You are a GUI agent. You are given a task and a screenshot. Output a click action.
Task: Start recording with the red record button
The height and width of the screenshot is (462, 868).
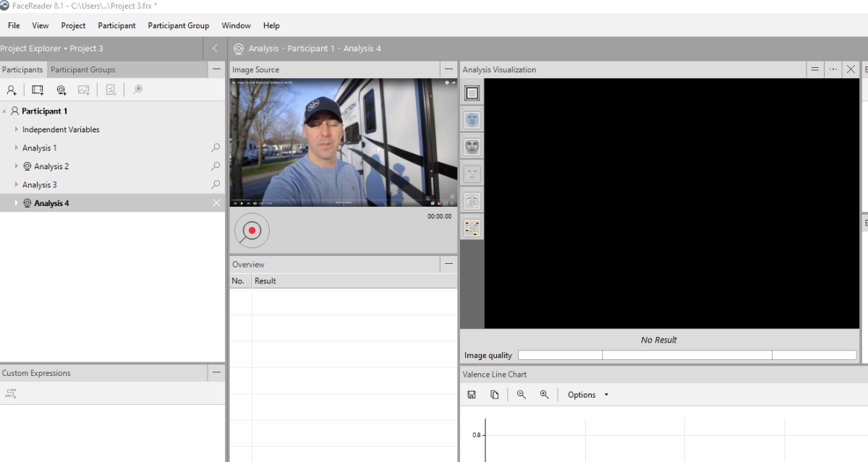(x=252, y=231)
